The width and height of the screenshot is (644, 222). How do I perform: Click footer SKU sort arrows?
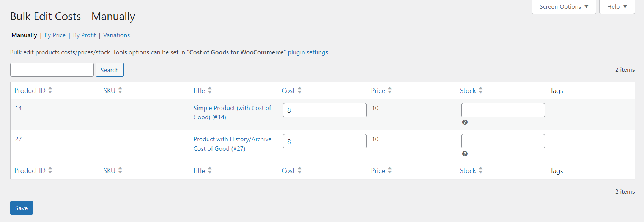pyautogui.click(x=120, y=170)
